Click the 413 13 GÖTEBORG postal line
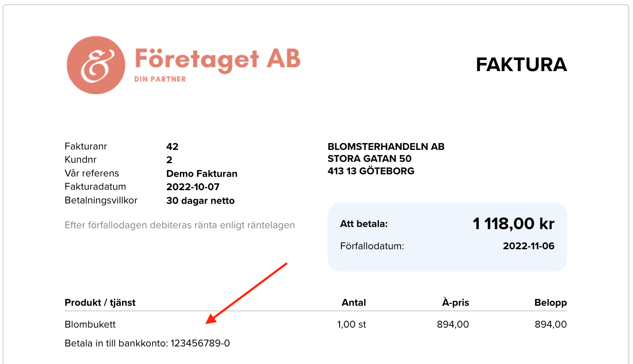Screen dimensions: 633x364 pos(371,171)
